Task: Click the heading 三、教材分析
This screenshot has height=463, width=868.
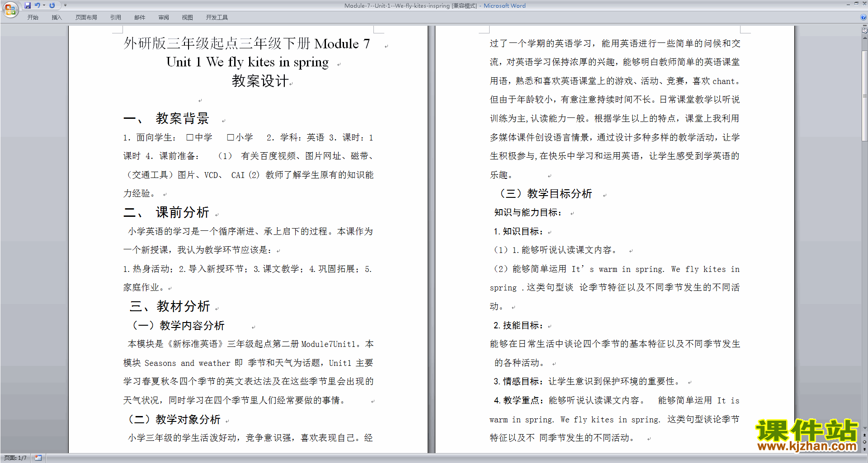Action: pyautogui.click(x=170, y=306)
